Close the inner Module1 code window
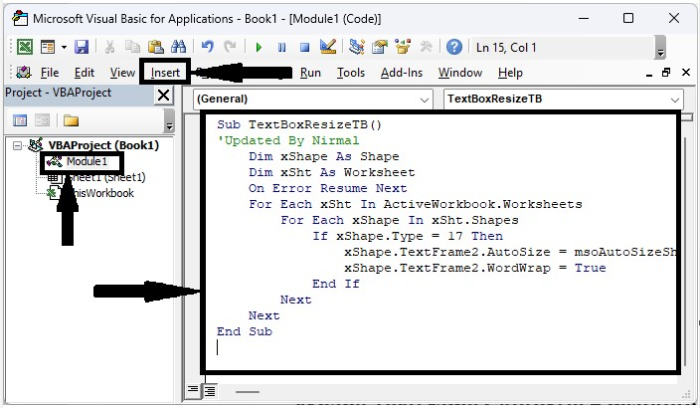The width and height of the screenshot is (700, 408). (x=686, y=72)
